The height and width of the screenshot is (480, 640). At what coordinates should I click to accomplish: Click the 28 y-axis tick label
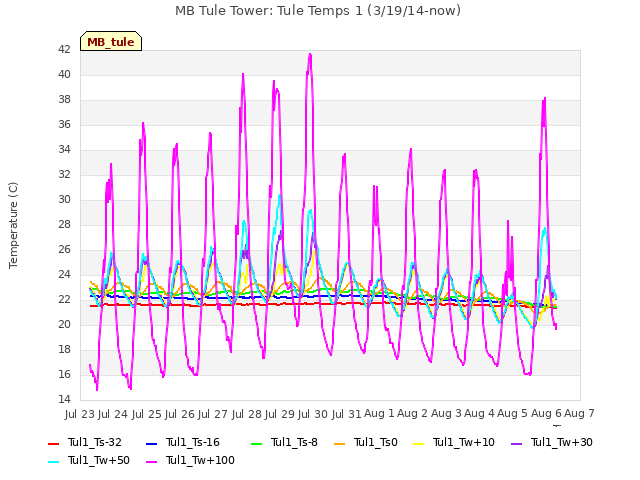tap(64, 224)
